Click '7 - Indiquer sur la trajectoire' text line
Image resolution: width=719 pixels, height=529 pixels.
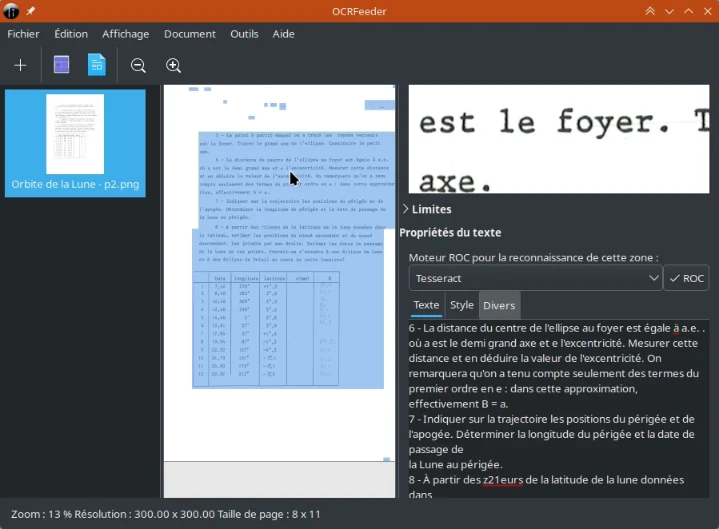[x=552, y=419]
